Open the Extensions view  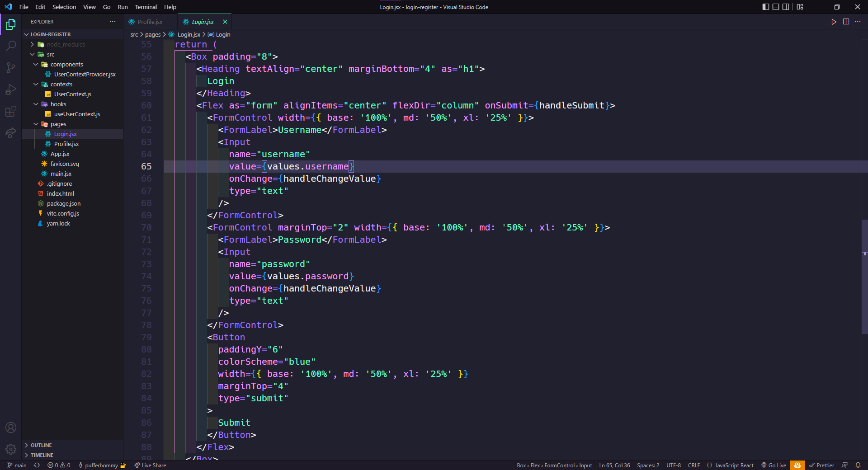click(x=11, y=111)
